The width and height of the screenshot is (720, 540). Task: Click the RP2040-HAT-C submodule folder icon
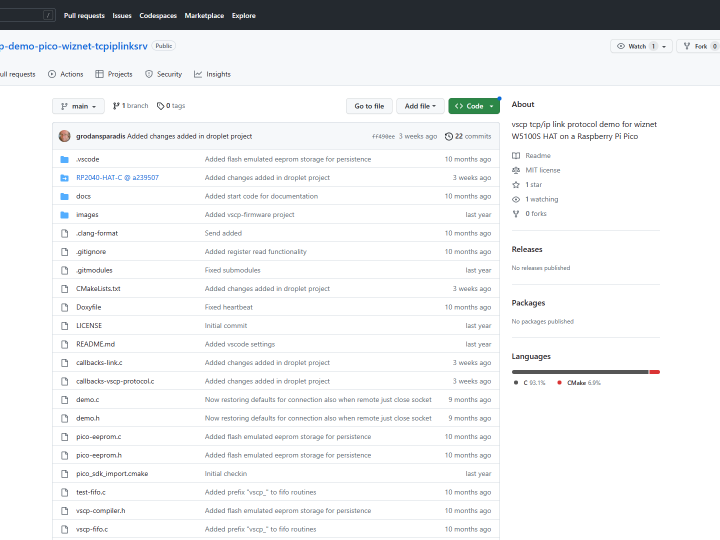click(64, 178)
